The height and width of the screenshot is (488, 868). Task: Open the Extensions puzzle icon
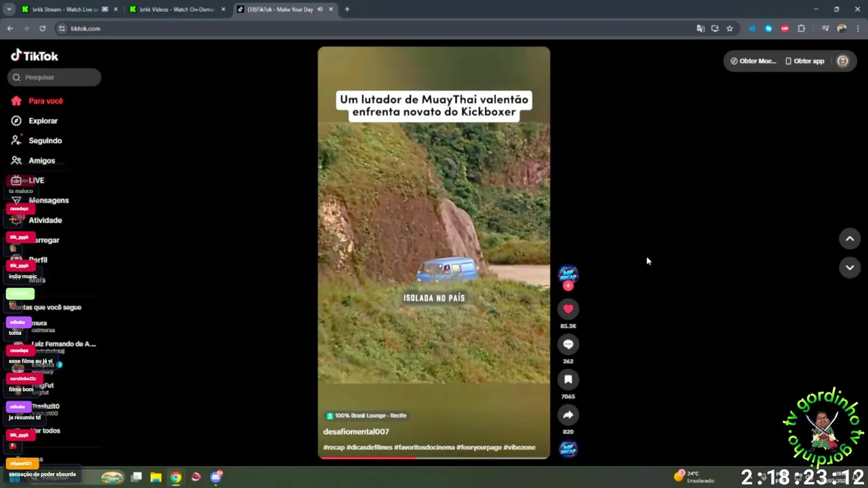(801, 28)
